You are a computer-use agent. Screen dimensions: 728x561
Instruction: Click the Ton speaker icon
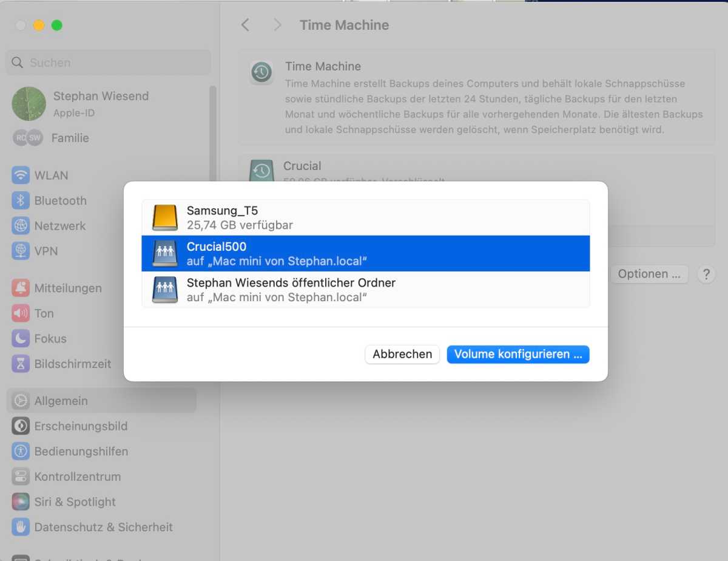point(21,313)
